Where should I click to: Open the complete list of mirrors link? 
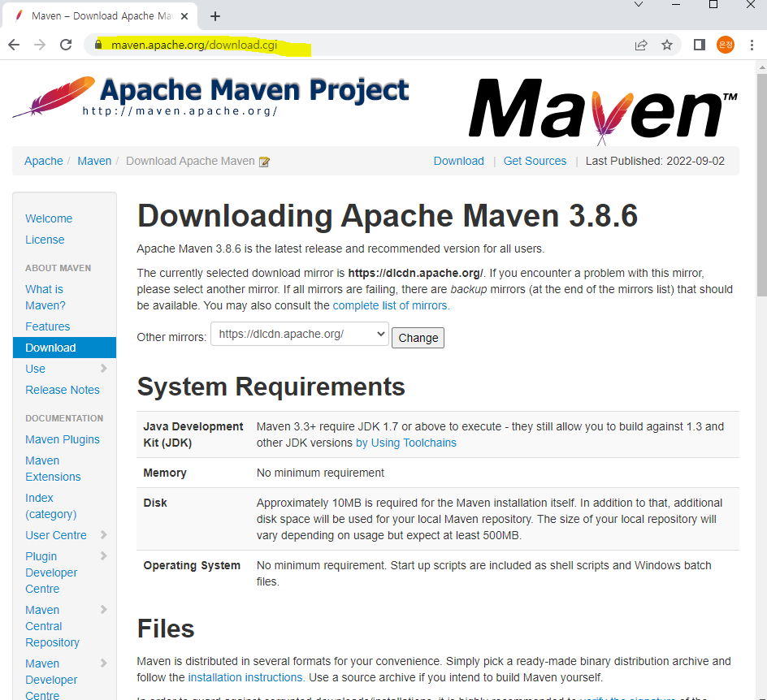point(392,305)
